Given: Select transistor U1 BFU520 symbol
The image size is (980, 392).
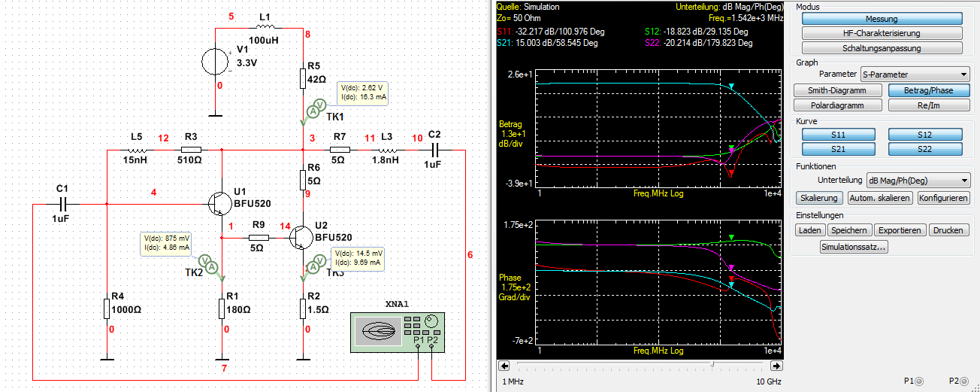Looking at the screenshot, I should click(219, 203).
